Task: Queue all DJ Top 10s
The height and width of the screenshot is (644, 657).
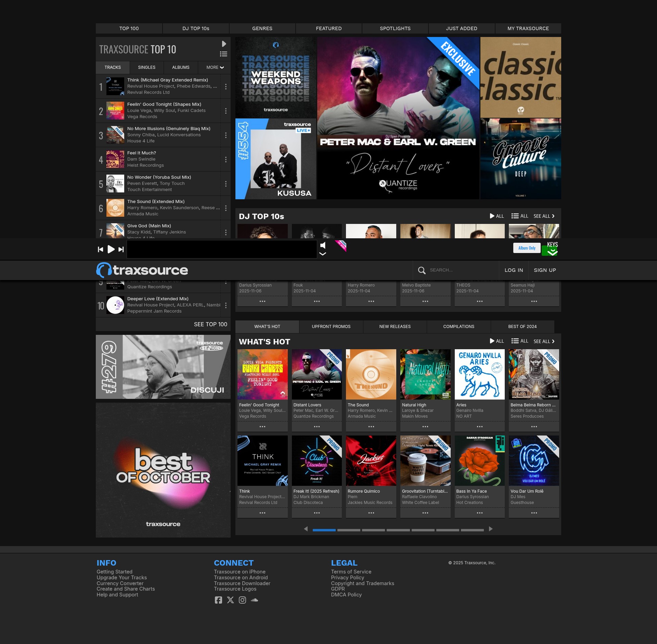Action: 520,216
